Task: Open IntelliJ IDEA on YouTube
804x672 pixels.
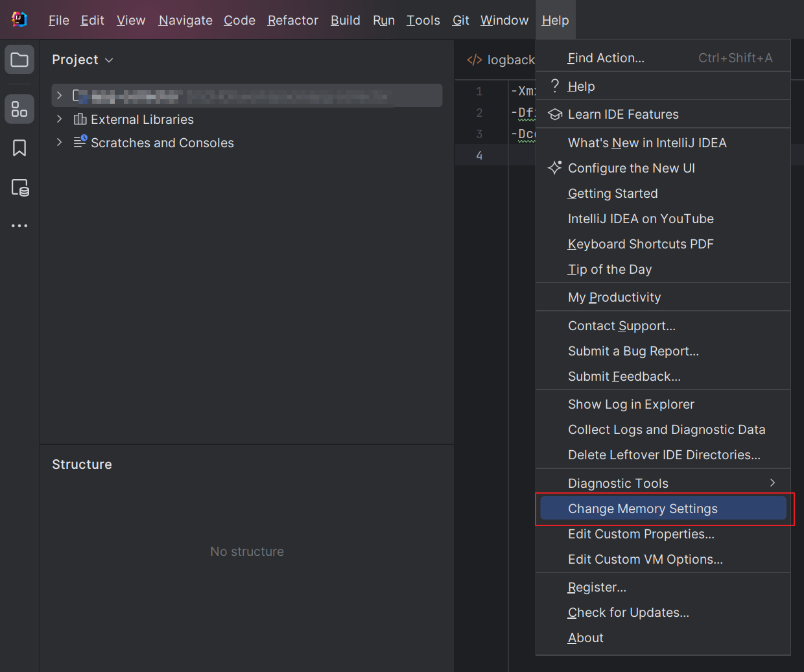Action: [663, 219]
